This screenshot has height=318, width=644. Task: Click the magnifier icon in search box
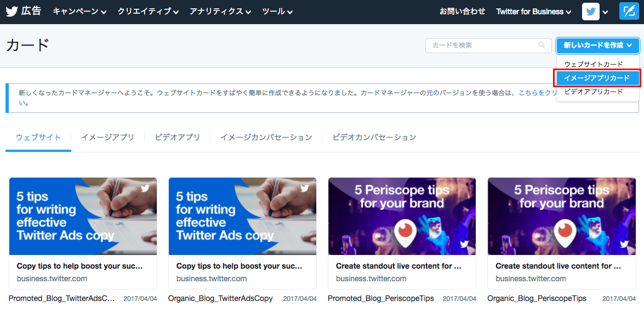(542, 45)
